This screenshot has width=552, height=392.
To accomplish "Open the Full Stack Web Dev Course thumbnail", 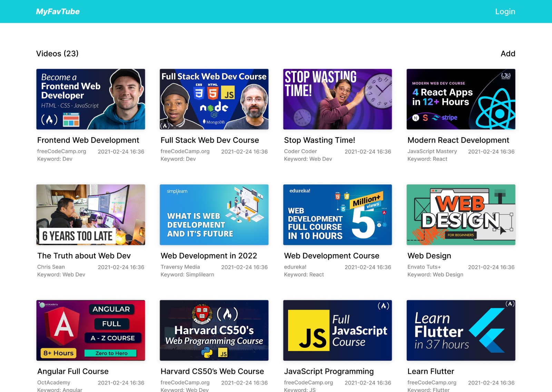I will (214, 99).
